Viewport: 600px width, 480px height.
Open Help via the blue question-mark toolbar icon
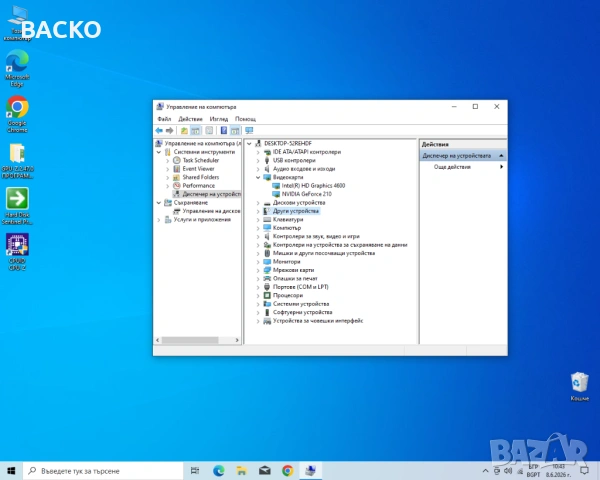click(224, 131)
